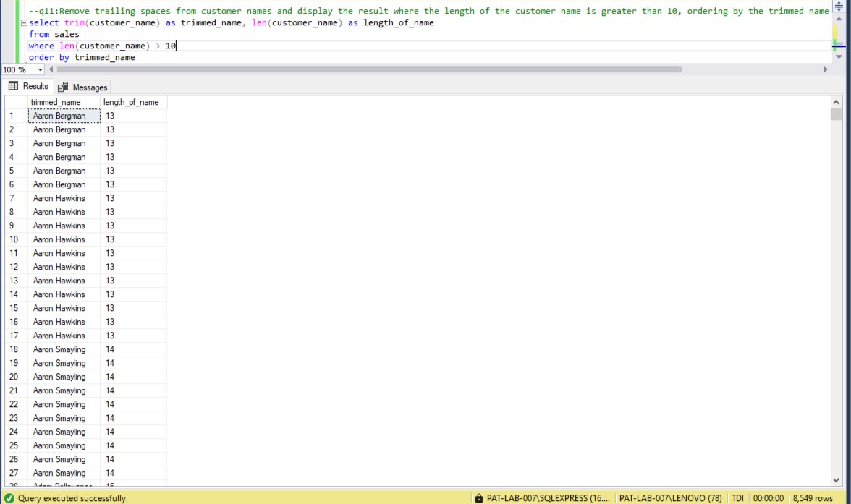The width and height of the screenshot is (851, 504).
Task: Click Aaron Hawkins cell in row 10
Action: click(64, 239)
